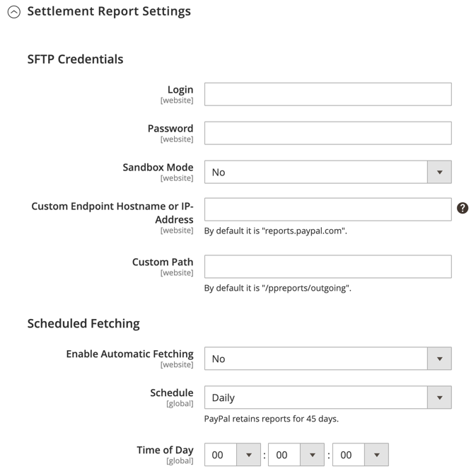The height and width of the screenshot is (476, 476).
Task: Click the Settlement Report Settings heading
Action: tap(109, 11)
